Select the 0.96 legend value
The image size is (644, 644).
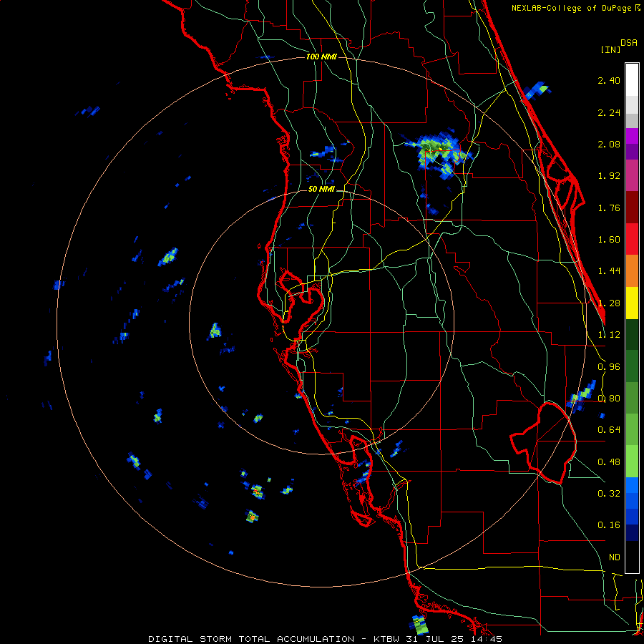click(609, 367)
